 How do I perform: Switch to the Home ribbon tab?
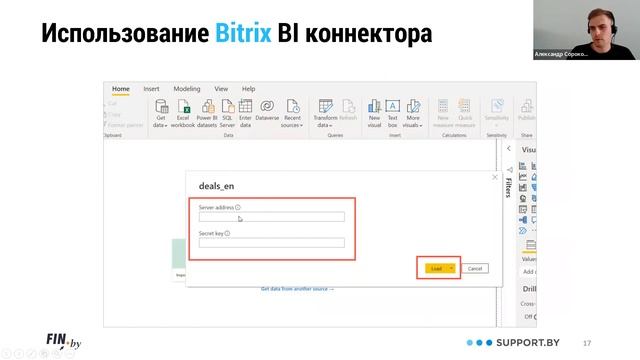pos(121,89)
